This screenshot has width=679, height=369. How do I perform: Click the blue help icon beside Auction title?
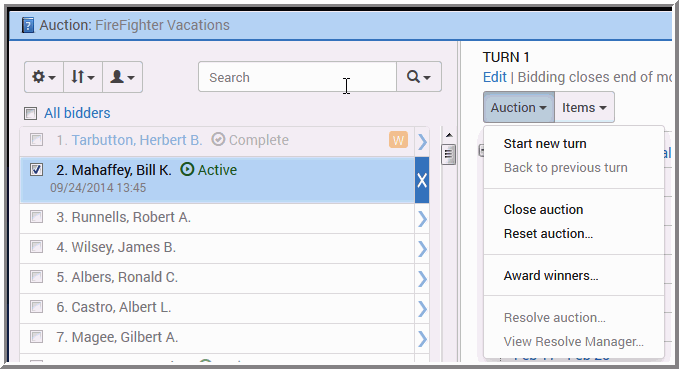pos(28,25)
